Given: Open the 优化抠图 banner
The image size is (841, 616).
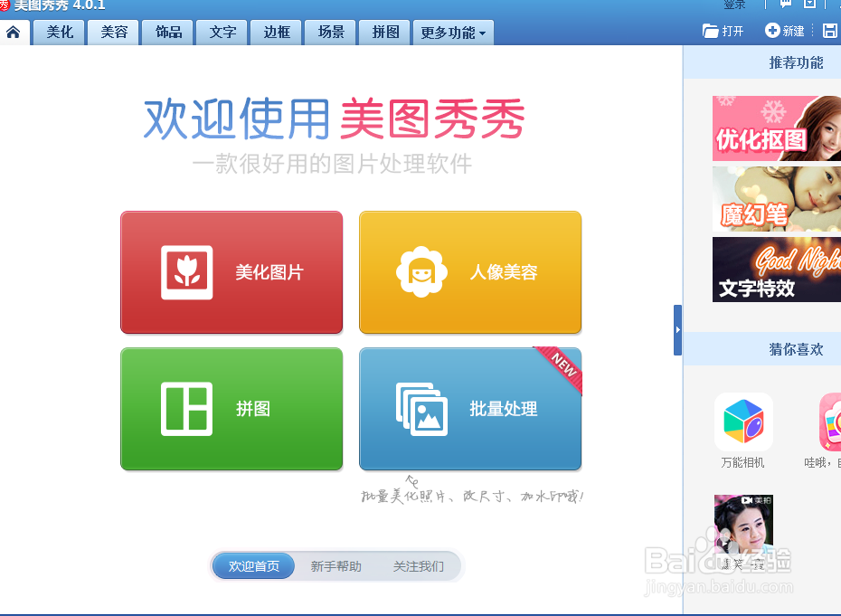Looking at the screenshot, I should pyautogui.click(x=777, y=128).
